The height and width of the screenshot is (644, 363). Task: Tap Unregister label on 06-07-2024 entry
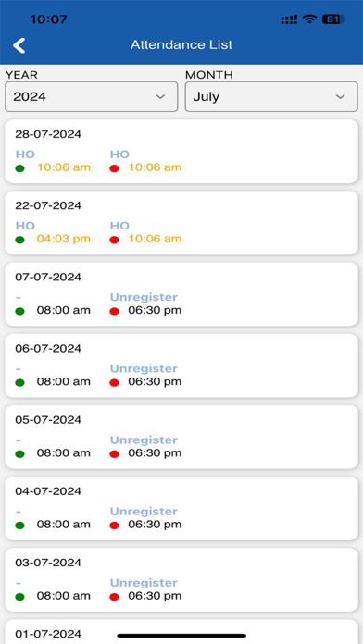[144, 369]
